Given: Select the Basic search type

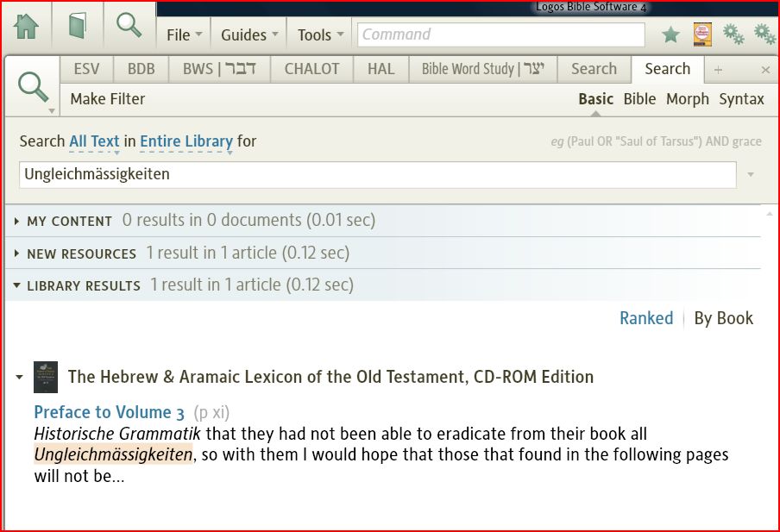Looking at the screenshot, I should point(595,99).
